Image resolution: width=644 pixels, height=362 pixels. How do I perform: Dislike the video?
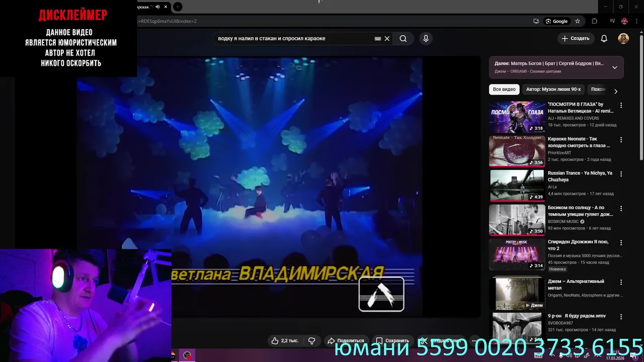[x=311, y=340]
